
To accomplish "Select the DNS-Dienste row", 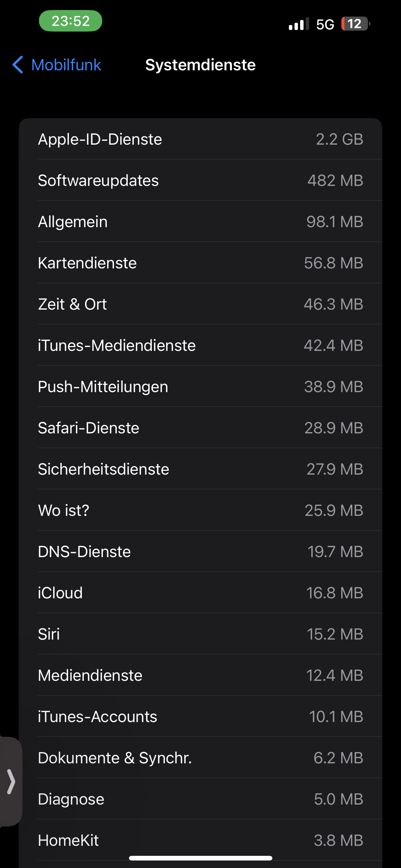I will click(x=200, y=551).
